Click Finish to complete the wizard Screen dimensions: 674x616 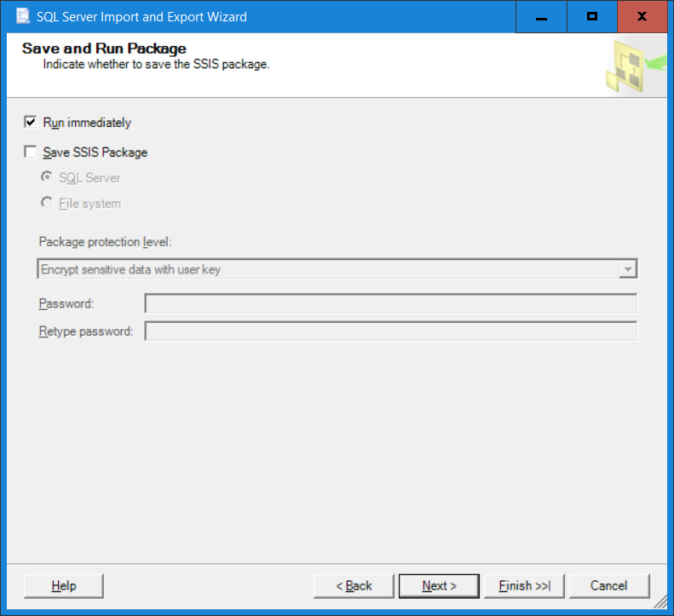(x=524, y=586)
